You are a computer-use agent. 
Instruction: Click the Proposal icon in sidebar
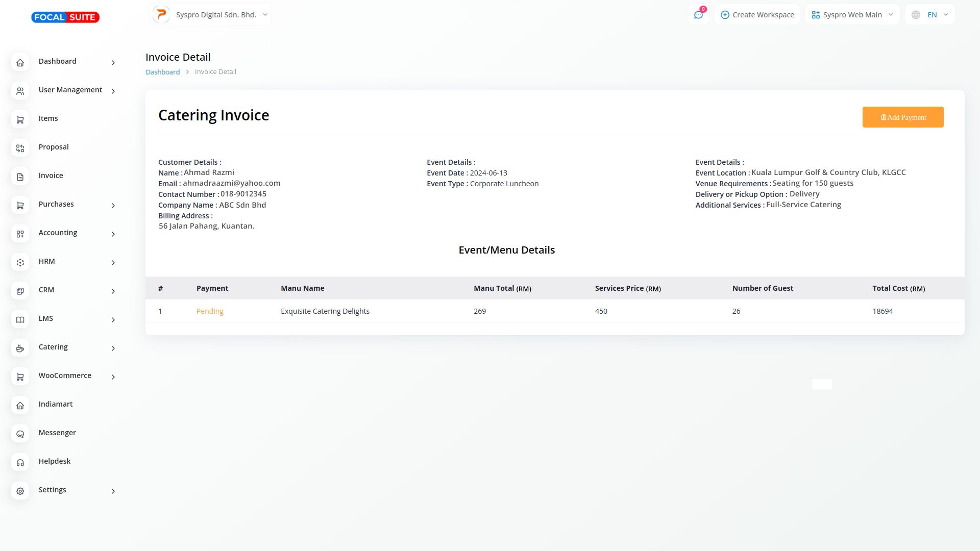pyautogui.click(x=20, y=148)
